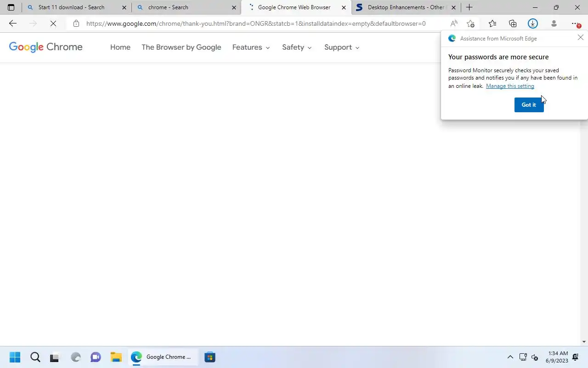Open Task View on the taskbar

coord(55,357)
